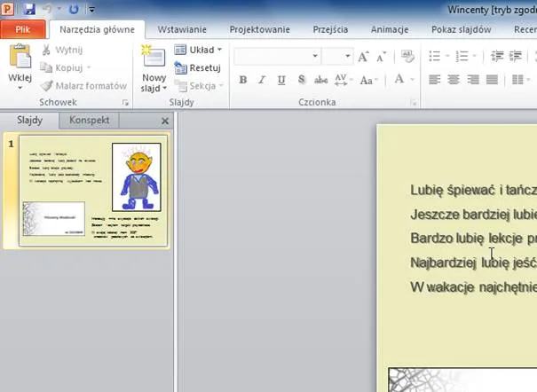The image size is (537, 392).
Task: Click the Wklej paste clipboard icon
Action: [20, 57]
